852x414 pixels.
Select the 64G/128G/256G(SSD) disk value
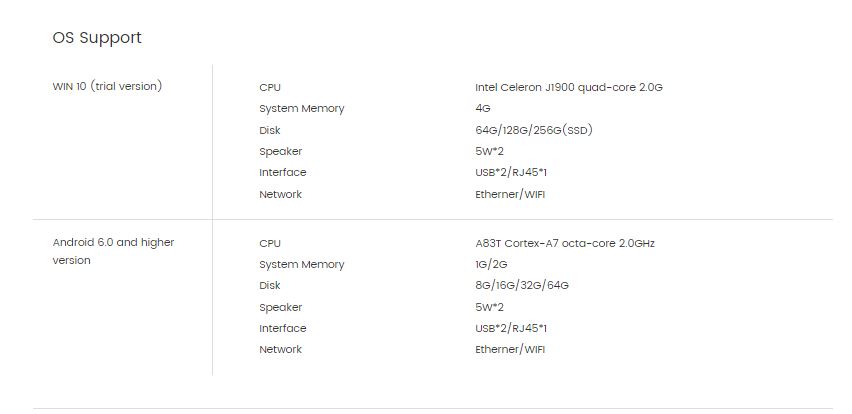coord(534,130)
